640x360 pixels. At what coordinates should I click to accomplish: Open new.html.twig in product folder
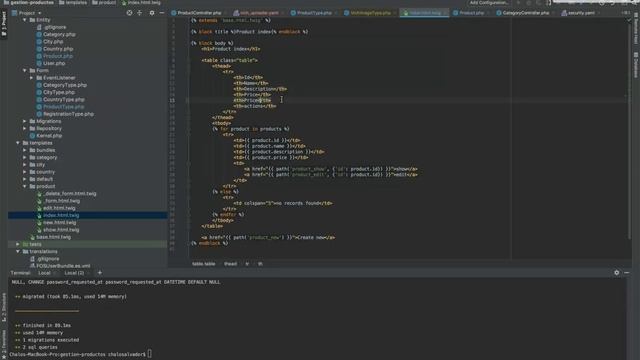pos(60,222)
